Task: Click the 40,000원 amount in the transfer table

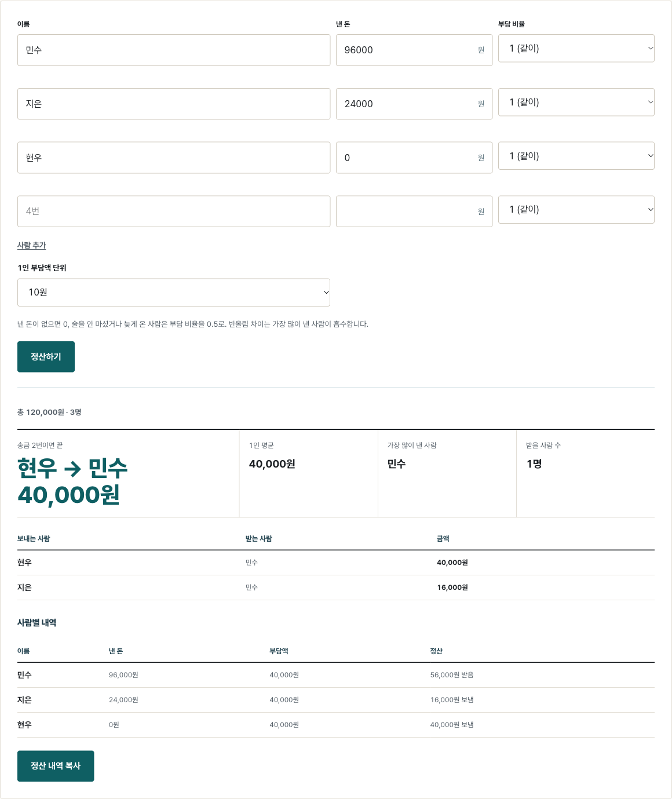Action: pyautogui.click(x=452, y=563)
